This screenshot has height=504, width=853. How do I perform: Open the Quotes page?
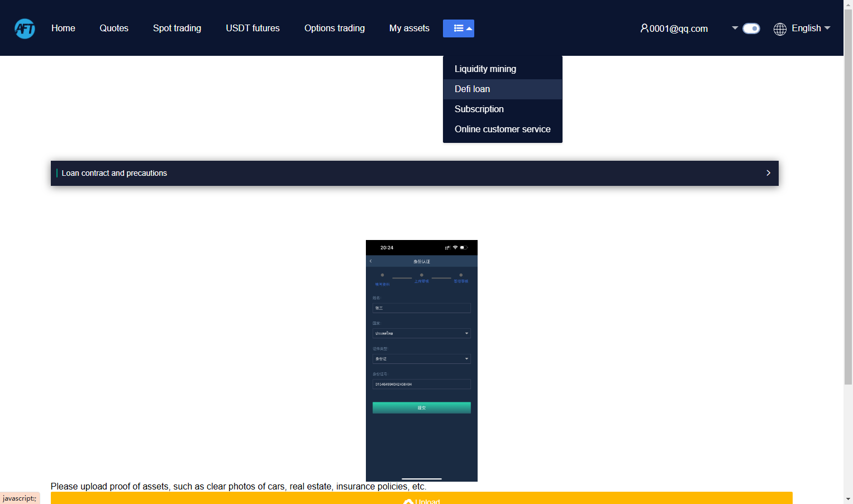coord(114,28)
